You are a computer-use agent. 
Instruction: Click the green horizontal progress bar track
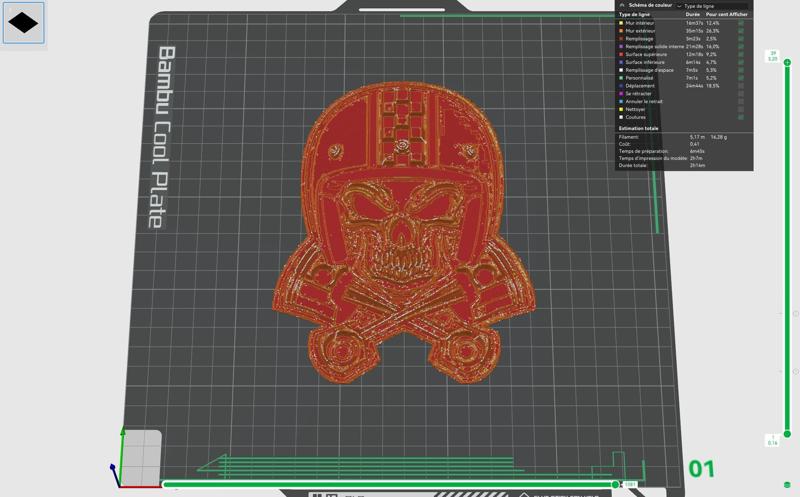388,484
